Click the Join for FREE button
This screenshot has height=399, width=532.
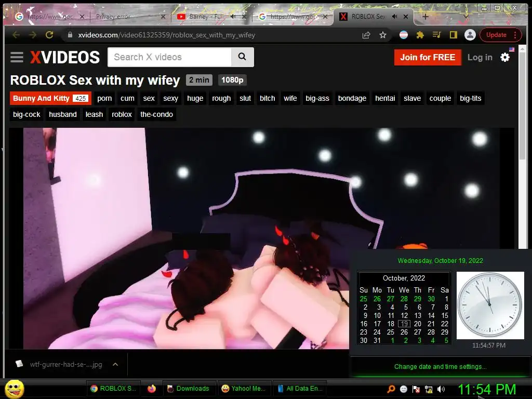pyautogui.click(x=428, y=57)
